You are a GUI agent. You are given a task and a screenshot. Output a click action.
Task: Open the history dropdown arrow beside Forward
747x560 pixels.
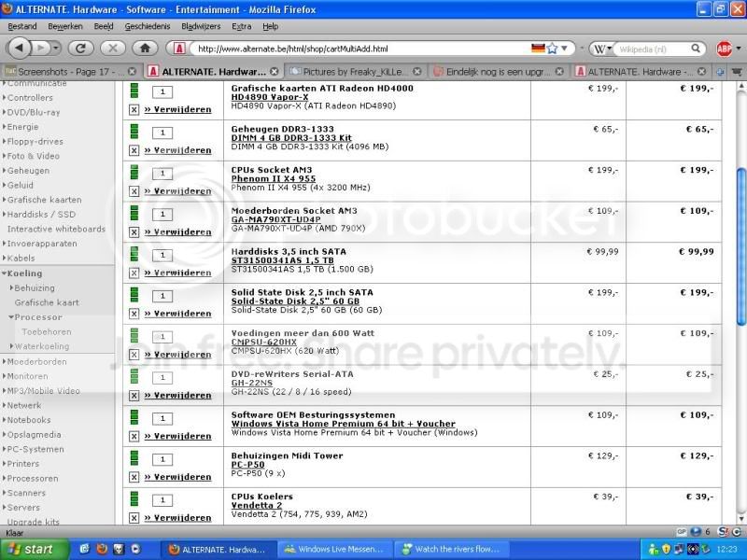click(x=56, y=49)
